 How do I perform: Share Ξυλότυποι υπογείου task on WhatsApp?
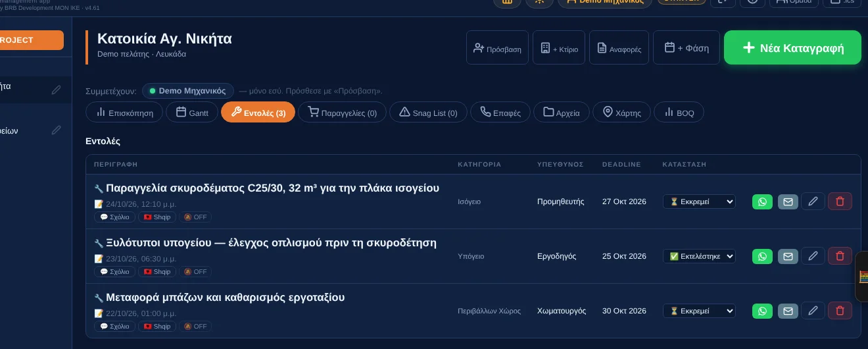762,256
